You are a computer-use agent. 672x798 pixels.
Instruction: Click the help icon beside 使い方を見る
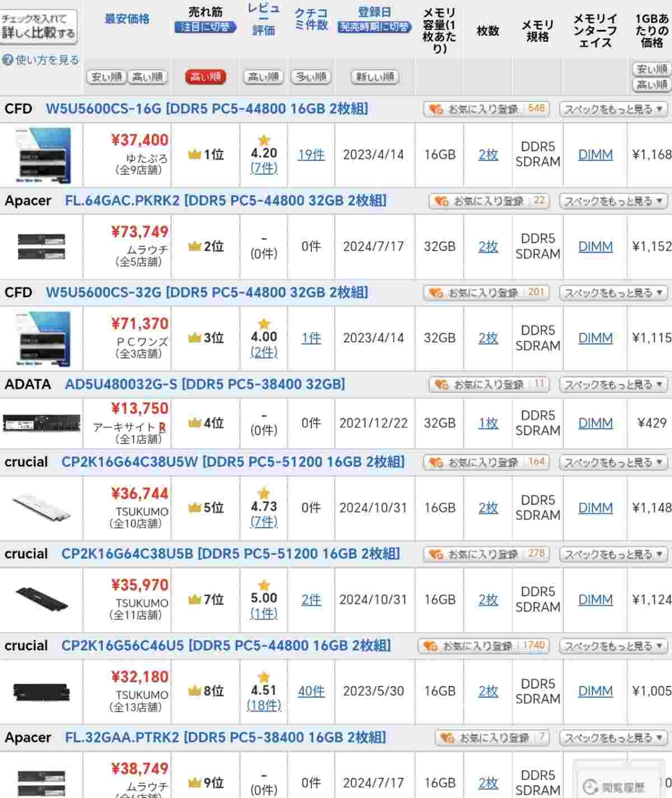(x=7, y=60)
